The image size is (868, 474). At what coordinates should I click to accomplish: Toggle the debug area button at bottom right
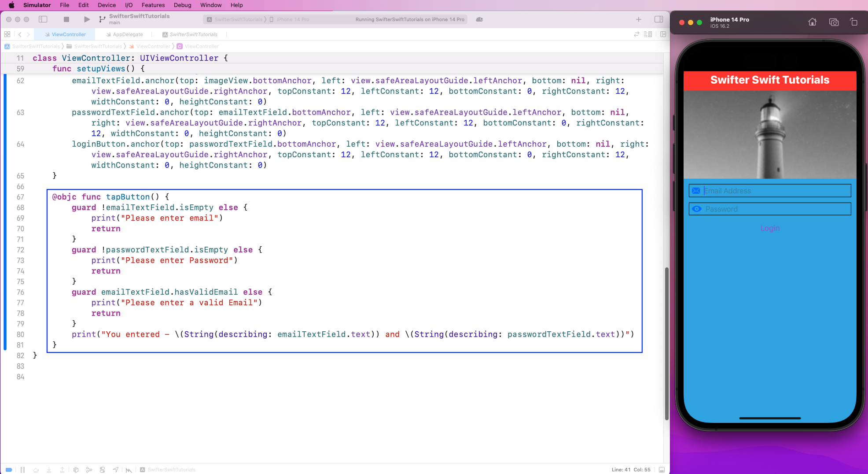[662, 470]
